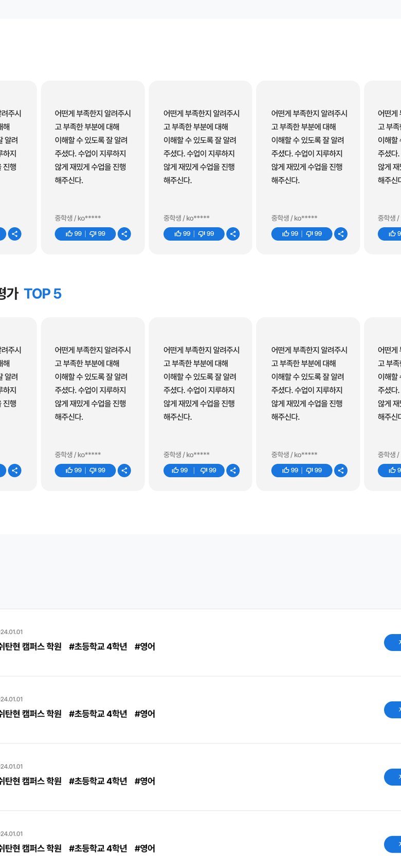
Task: Share the cut-off leftmost card in the TOP 5 row
Action: pos(15,471)
